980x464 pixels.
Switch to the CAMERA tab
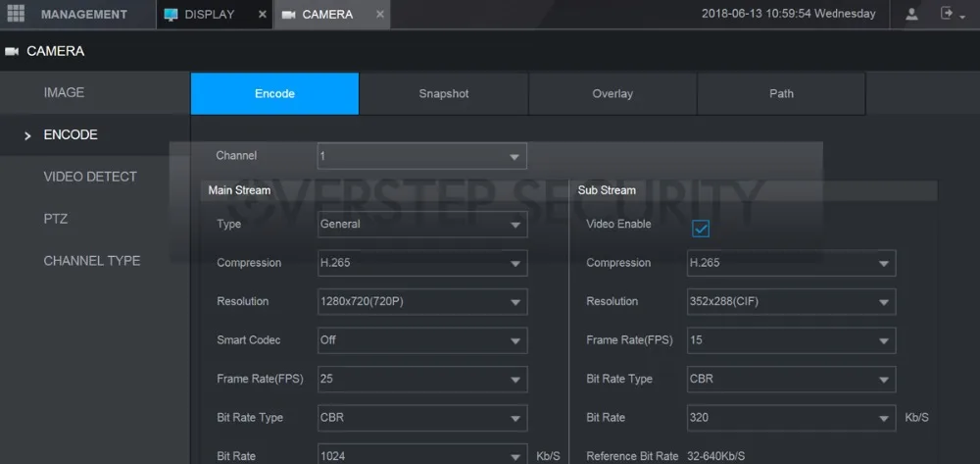[332, 15]
